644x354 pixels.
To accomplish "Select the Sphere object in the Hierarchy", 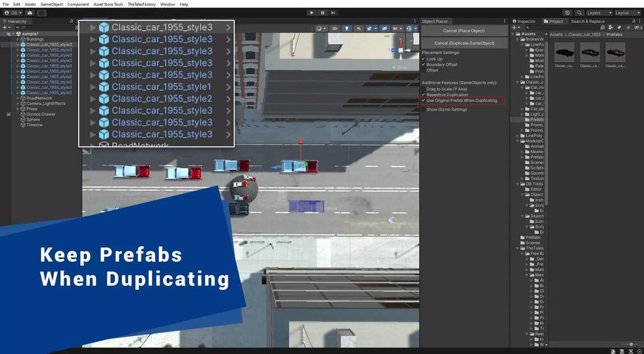I will [x=33, y=120].
